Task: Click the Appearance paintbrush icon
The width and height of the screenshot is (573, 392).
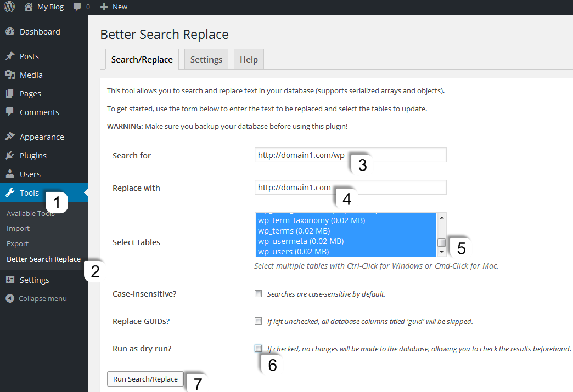Action: coord(10,137)
